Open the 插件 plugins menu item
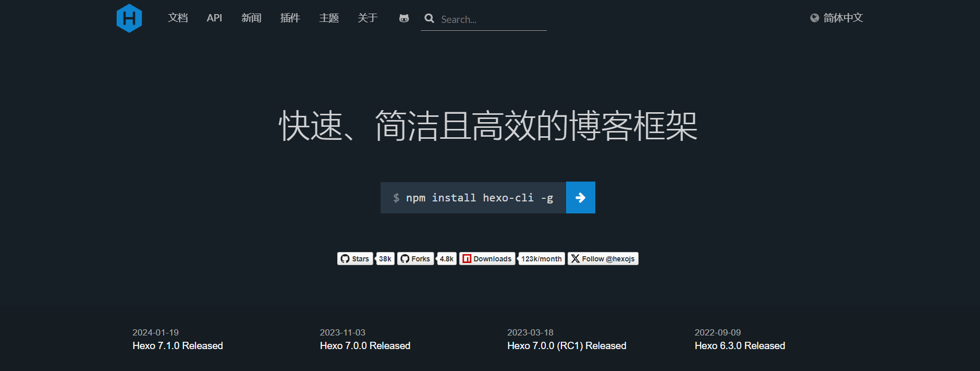This screenshot has width=980, height=371. (290, 18)
